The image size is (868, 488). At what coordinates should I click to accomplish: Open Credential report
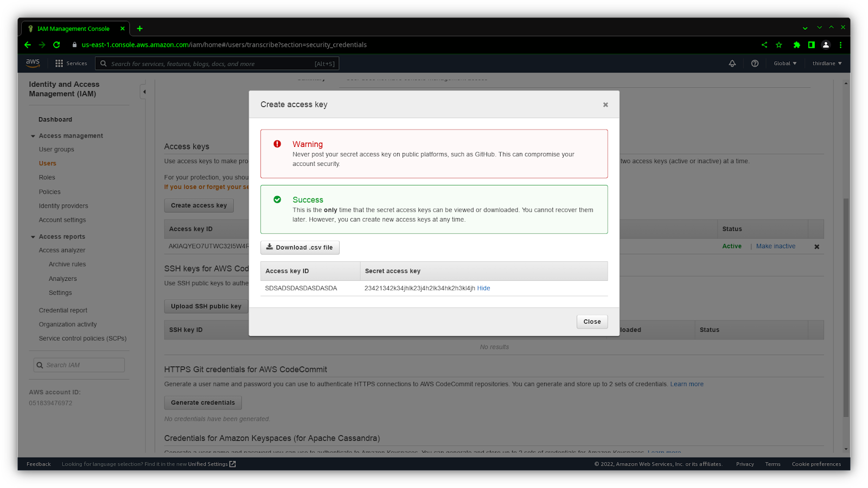(63, 311)
